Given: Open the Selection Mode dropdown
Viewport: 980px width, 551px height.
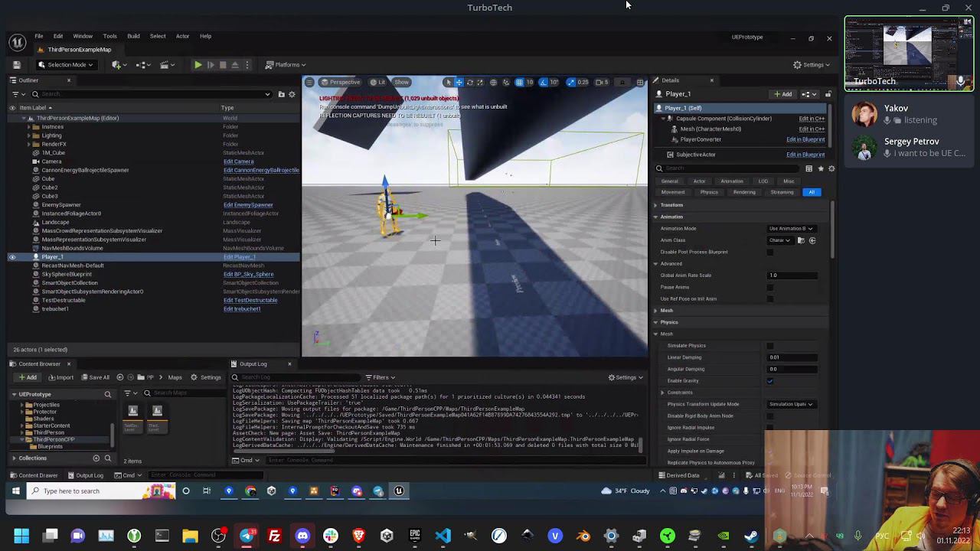Looking at the screenshot, I should [66, 65].
